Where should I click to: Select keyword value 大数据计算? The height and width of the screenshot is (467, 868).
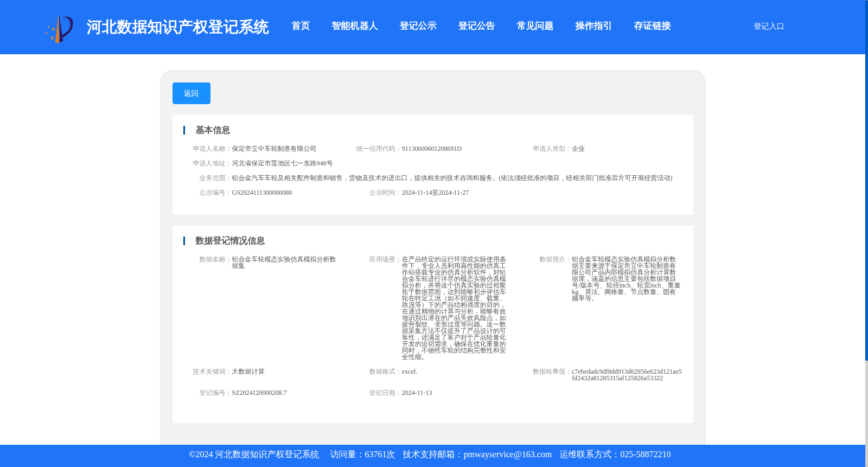pos(248,372)
